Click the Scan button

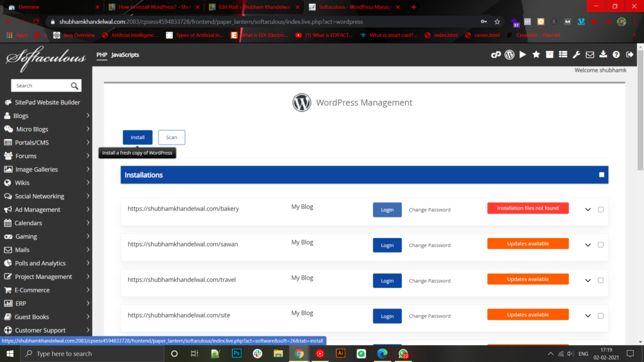coord(172,138)
